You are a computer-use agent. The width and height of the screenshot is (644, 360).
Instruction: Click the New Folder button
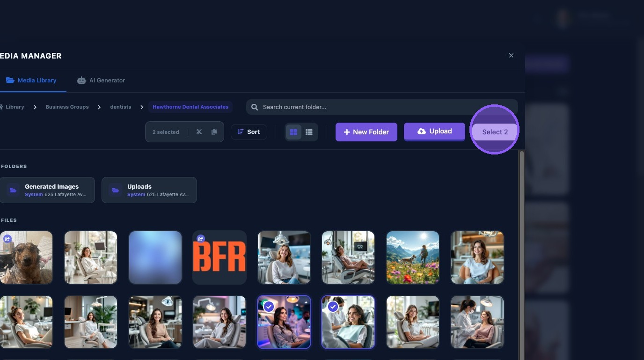(x=366, y=132)
